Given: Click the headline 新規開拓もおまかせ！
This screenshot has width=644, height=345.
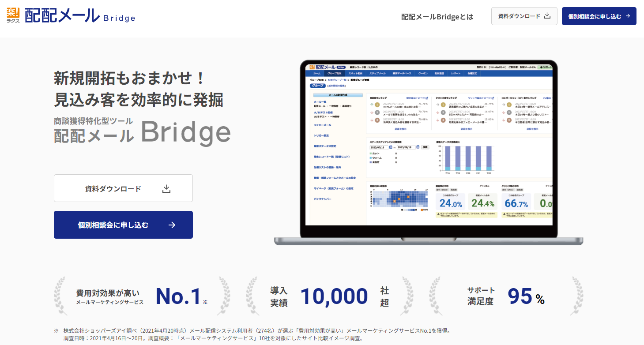Looking at the screenshot, I should click(129, 78).
